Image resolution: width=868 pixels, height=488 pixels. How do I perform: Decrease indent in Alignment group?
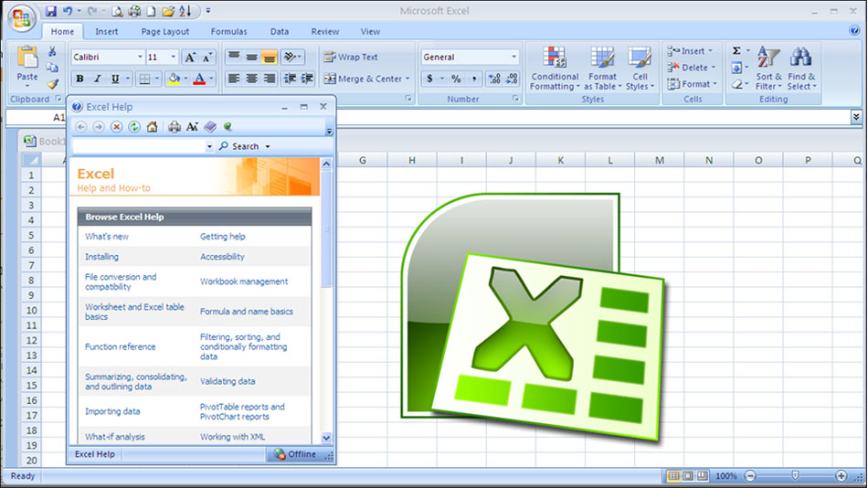click(x=289, y=79)
